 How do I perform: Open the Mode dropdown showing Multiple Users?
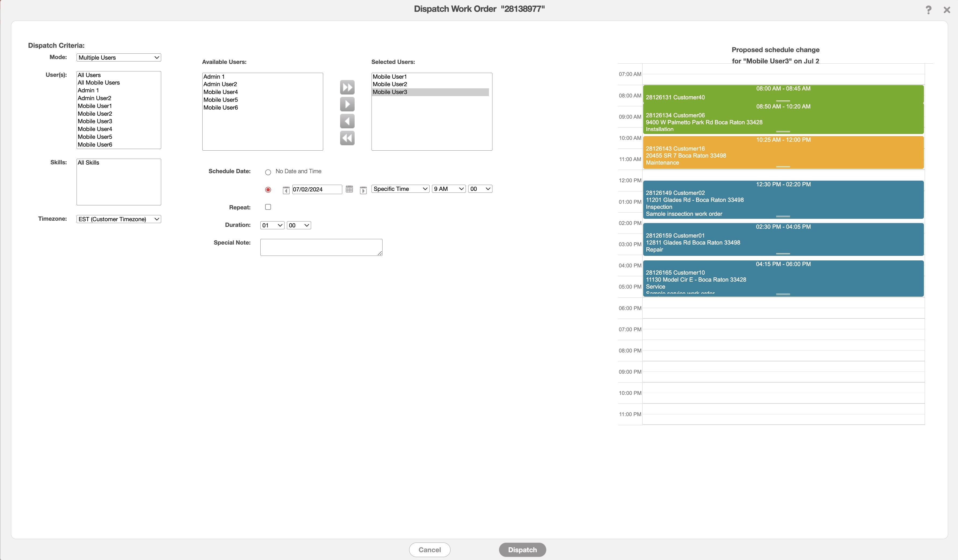coord(119,57)
